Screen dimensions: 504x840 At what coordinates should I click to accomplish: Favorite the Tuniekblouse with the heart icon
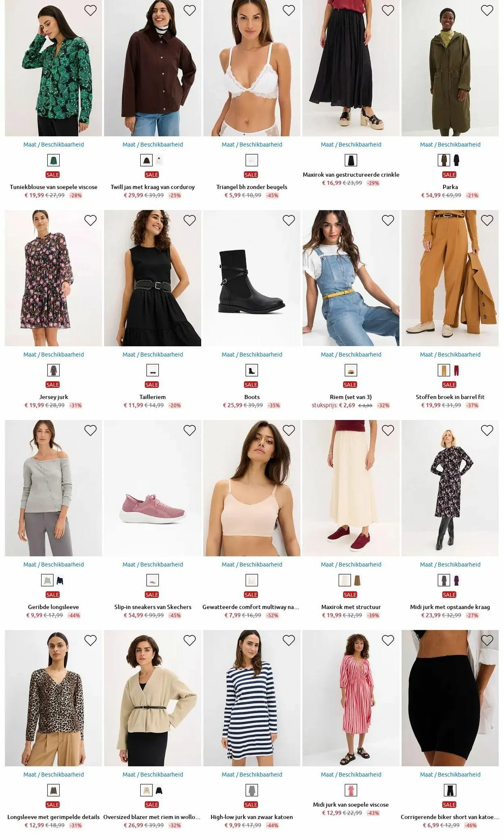pos(90,10)
